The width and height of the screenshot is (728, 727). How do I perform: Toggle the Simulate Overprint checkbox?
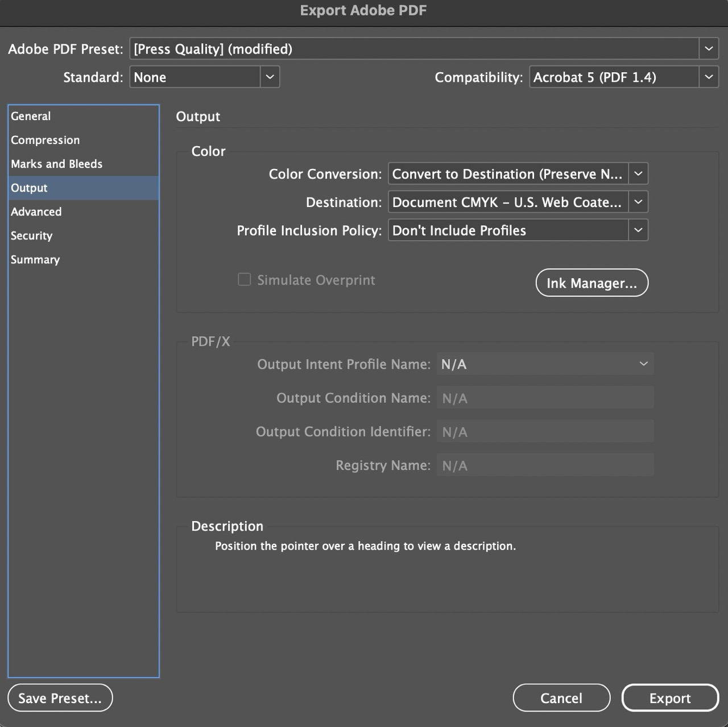click(x=244, y=279)
